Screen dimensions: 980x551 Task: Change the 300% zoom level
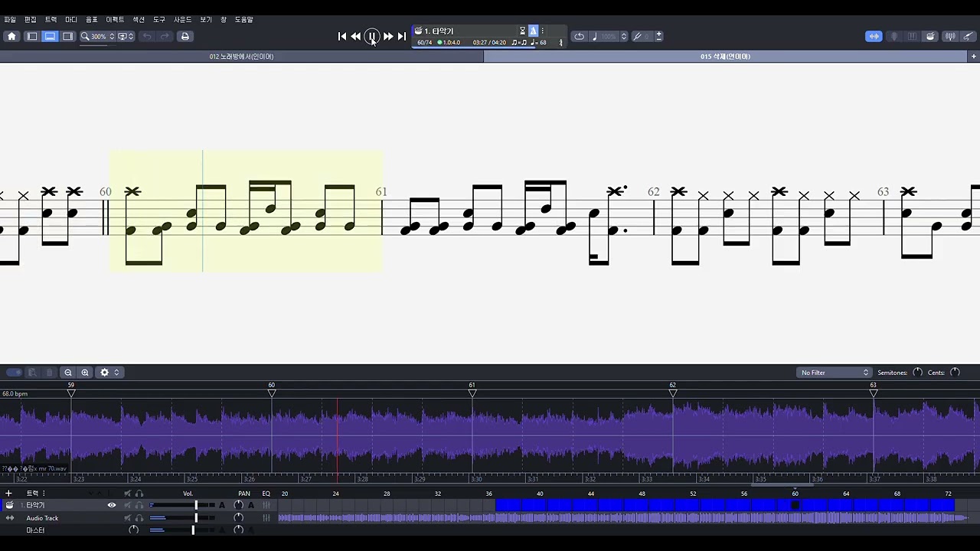(97, 36)
